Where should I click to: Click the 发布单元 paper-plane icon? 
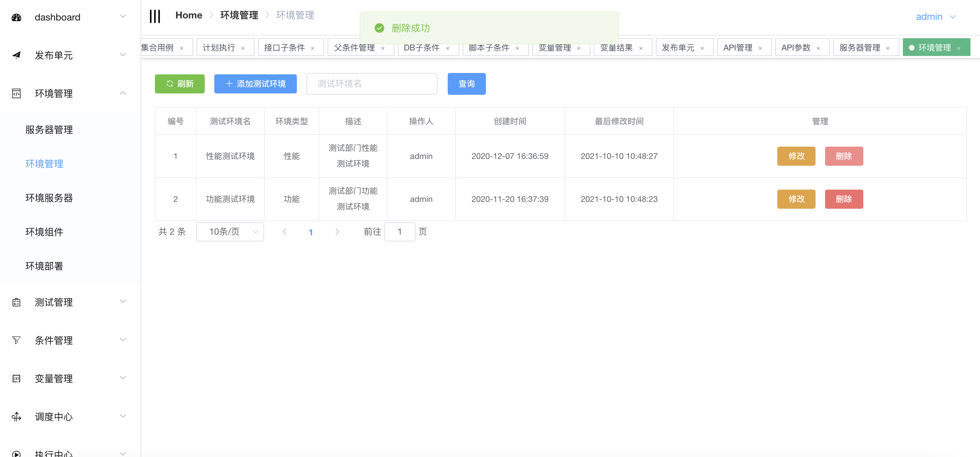point(16,56)
